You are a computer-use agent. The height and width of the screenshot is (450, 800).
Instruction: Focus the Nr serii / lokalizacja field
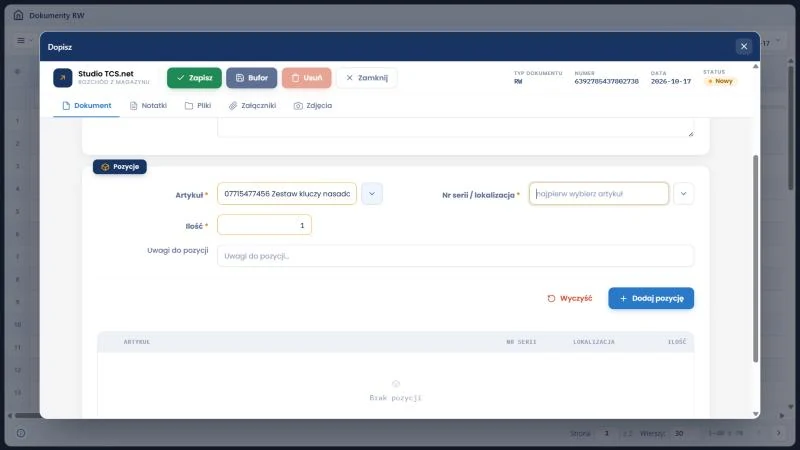pos(598,194)
